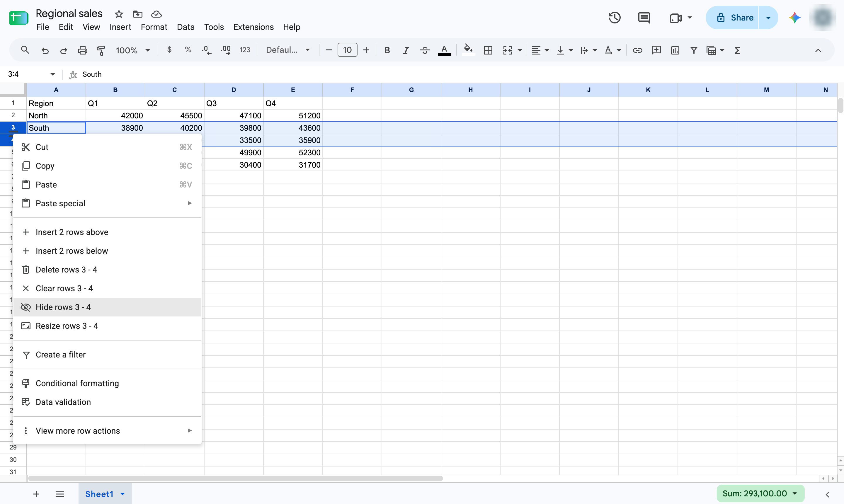
Task: Click the undo arrow icon
Action: [x=45, y=50]
